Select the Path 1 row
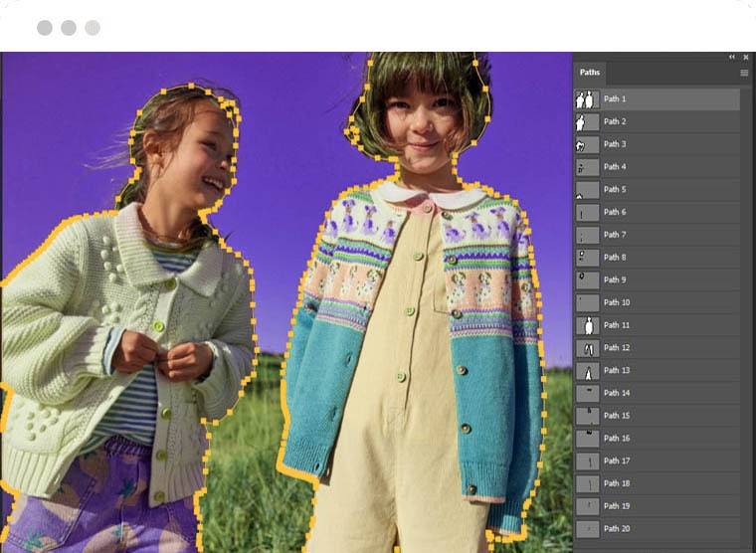756x553 pixels. 657,99
